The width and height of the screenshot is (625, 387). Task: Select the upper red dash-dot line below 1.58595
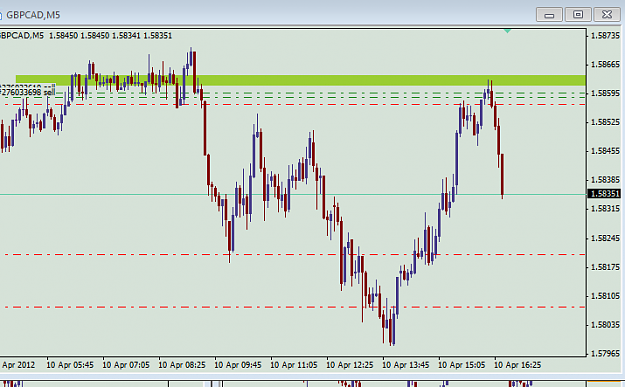[x=295, y=104]
